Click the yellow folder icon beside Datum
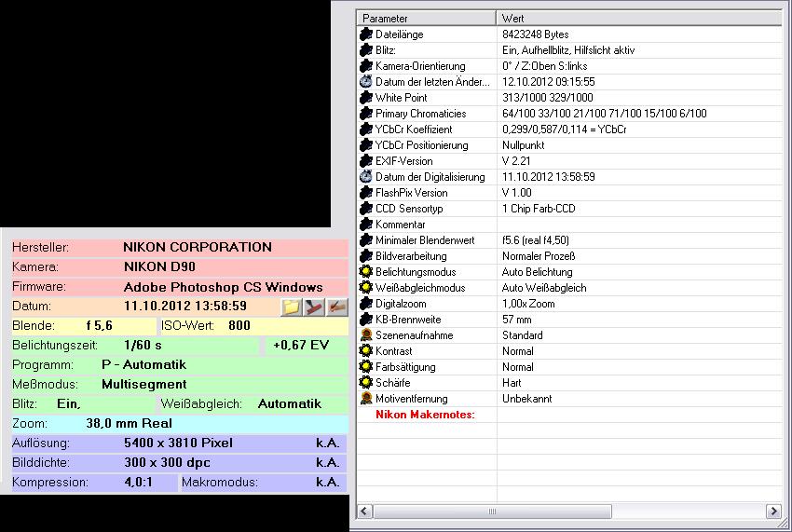 tap(292, 307)
